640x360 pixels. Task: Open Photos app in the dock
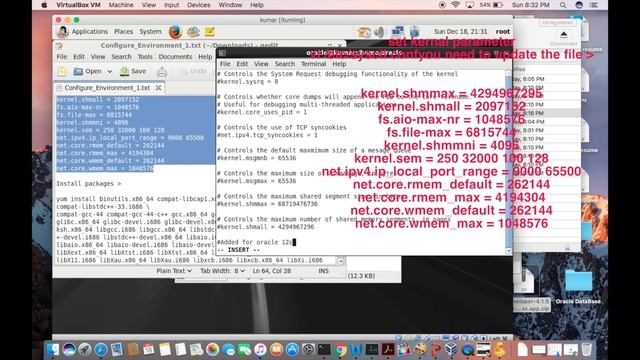(x=212, y=349)
